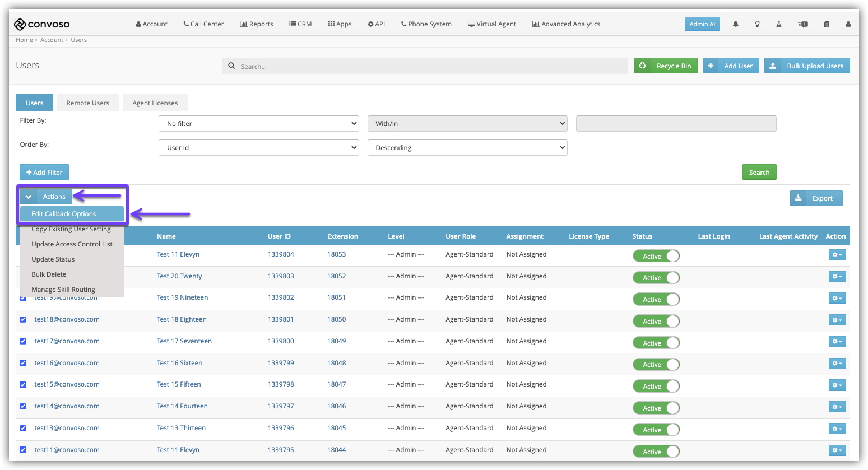Open the user profile icon
Screen dimensions: 868x470
coord(848,24)
